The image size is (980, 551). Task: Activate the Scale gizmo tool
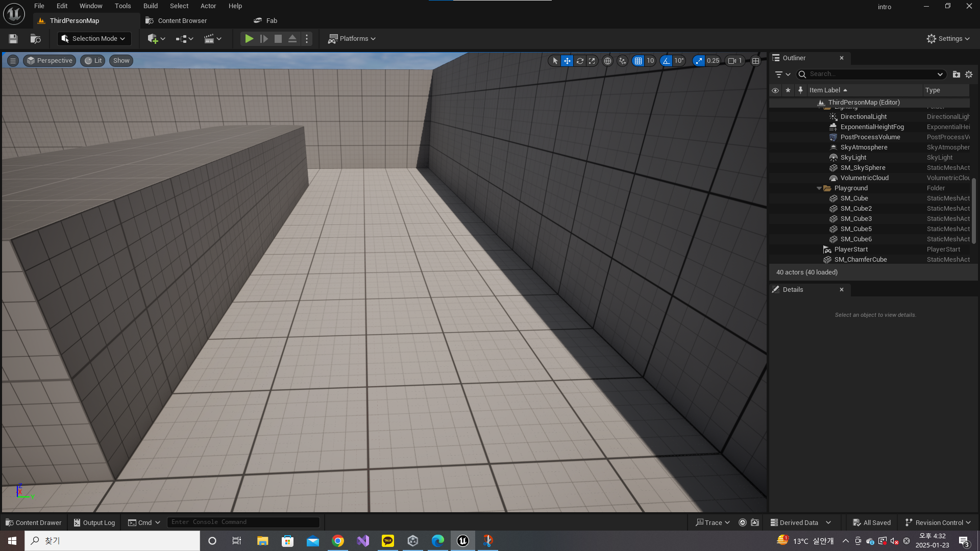click(x=592, y=61)
